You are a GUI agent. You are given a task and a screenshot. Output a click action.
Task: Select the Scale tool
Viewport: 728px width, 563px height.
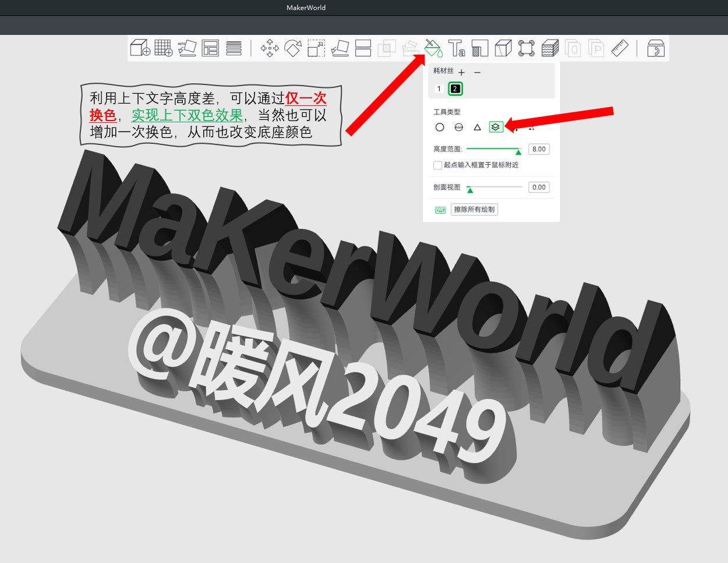[316, 48]
